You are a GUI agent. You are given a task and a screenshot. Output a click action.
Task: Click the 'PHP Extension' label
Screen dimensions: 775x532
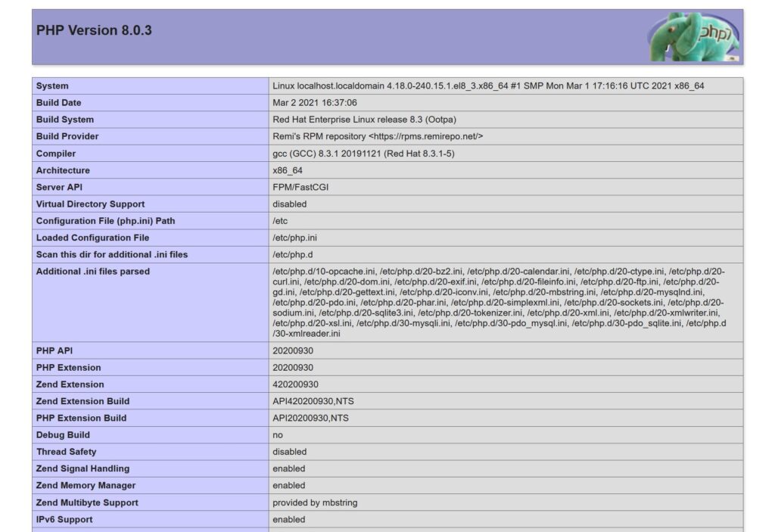coord(68,368)
